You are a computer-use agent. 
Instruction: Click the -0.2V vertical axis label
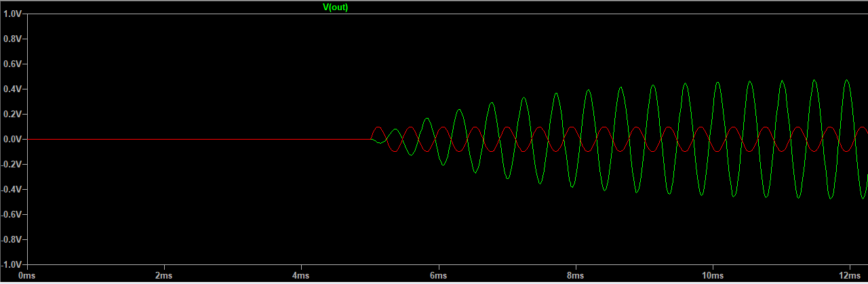(12, 164)
